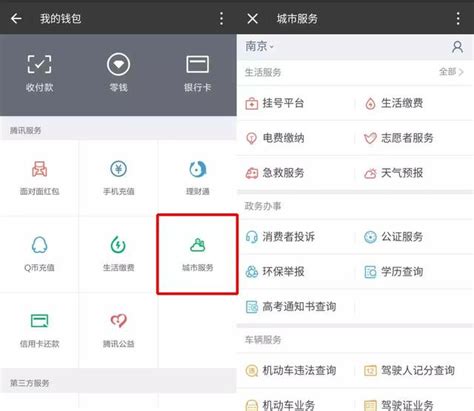Image resolution: width=474 pixels, height=411 pixels.
Task: Open 挂号平台 registration platform
Action: click(x=275, y=103)
